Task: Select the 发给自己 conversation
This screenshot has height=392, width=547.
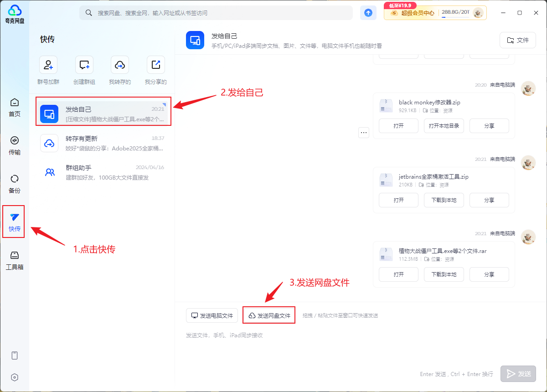Action: (103, 113)
